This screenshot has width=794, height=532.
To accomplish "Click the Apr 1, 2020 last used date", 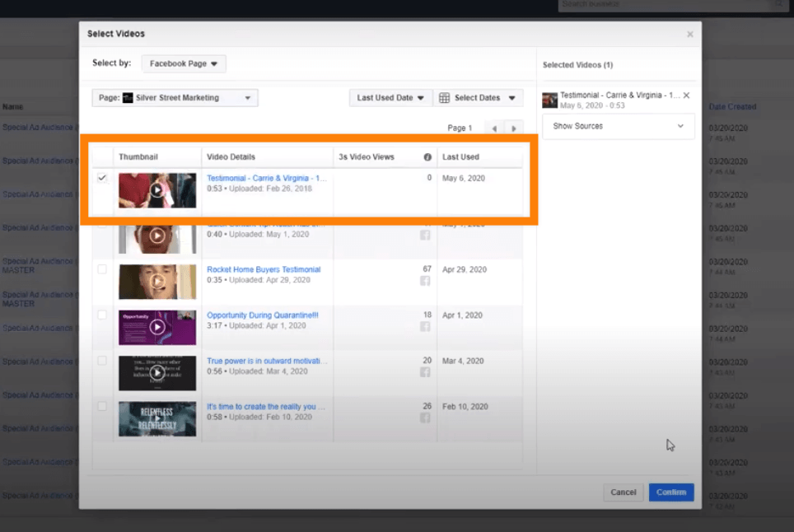I will pos(462,315).
